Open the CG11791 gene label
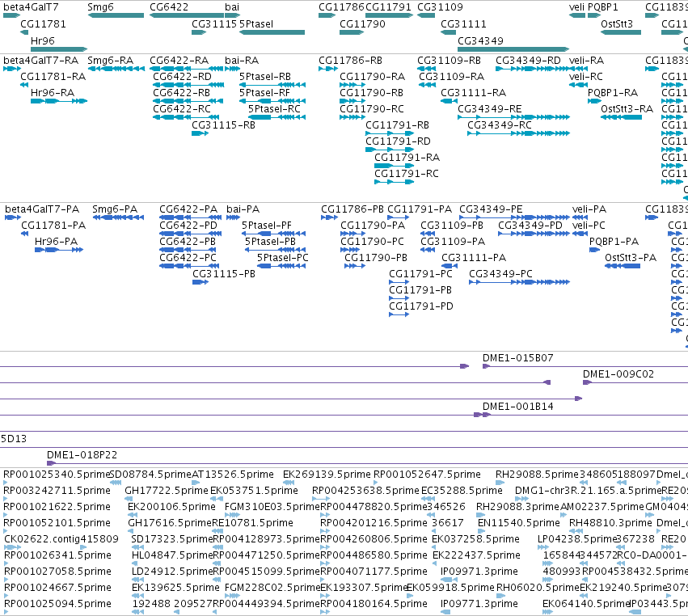Screen dimensions: 688x616 coord(388,7)
